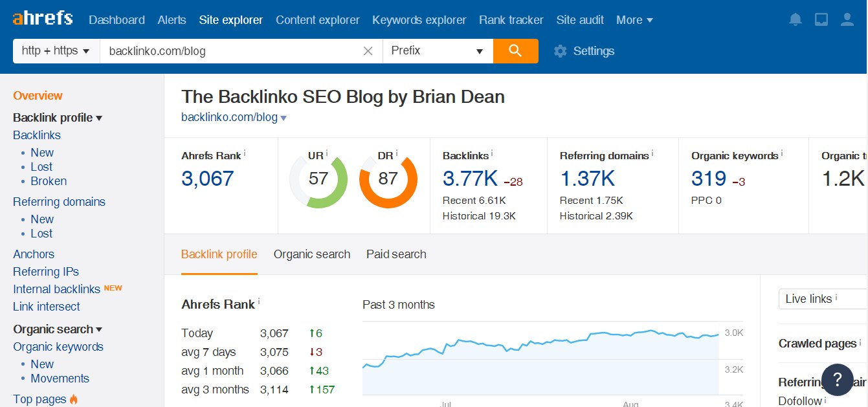This screenshot has height=407, width=868.
Task: Collapse the Backlink profile sidebar section
Action: 58,118
